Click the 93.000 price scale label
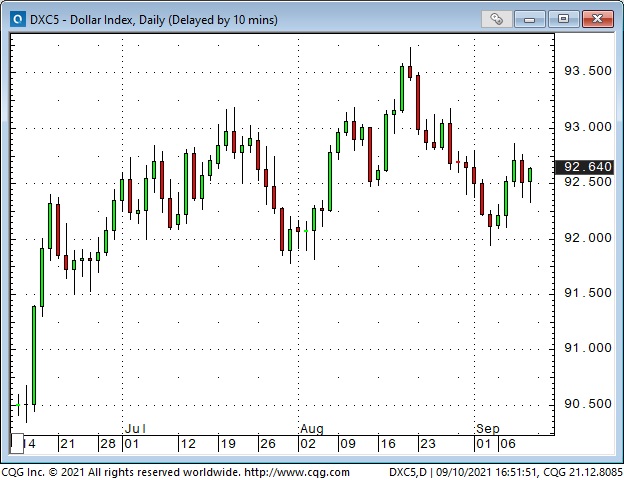 588,127
